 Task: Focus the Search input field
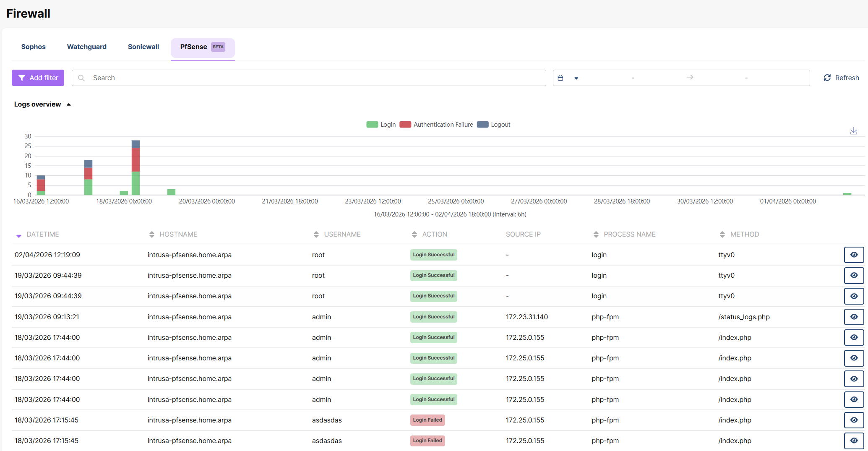click(x=309, y=78)
